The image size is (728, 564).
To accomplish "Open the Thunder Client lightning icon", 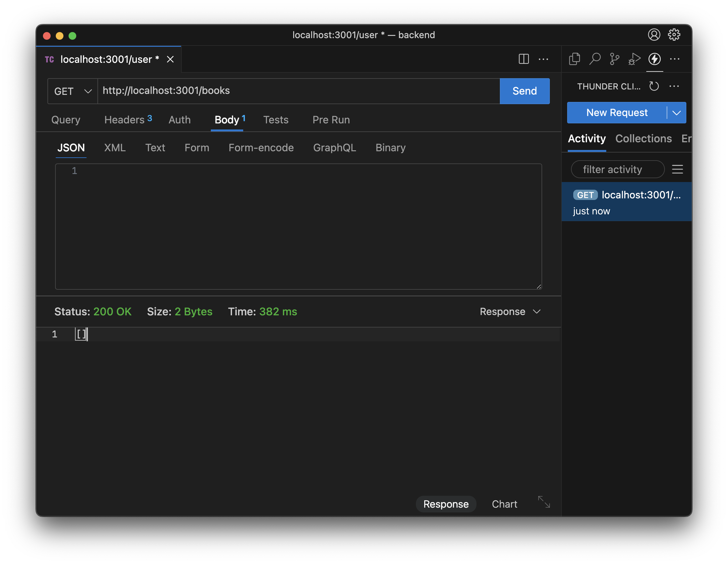I will coord(654,59).
